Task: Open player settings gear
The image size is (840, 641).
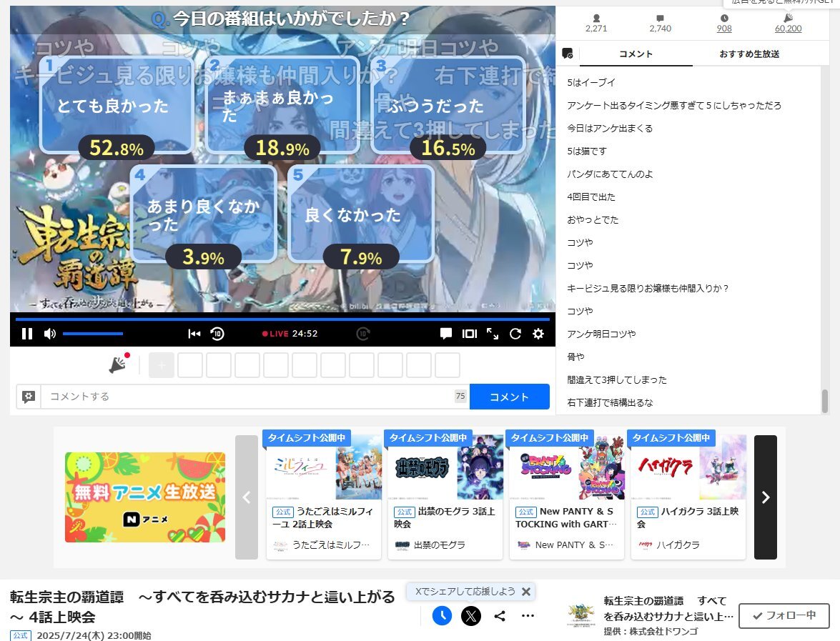Action: [x=538, y=334]
